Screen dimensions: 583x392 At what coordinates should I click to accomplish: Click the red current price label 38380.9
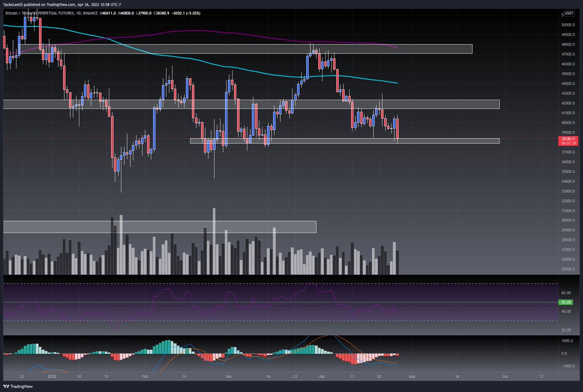[x=568, y=138]
